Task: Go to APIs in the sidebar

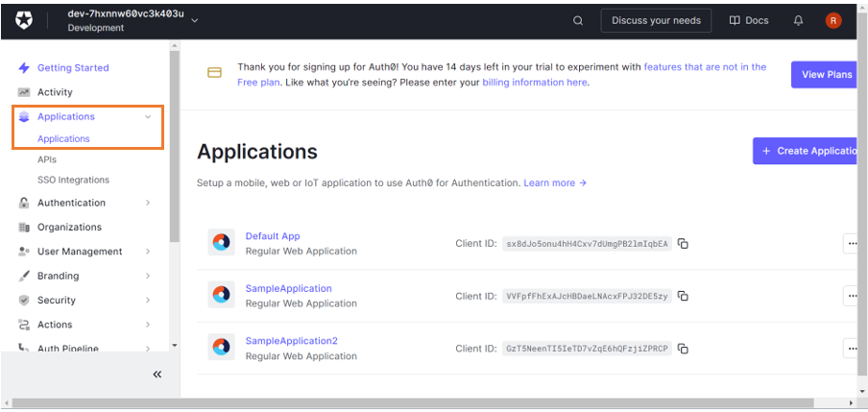Action: (x=47, y=159)
